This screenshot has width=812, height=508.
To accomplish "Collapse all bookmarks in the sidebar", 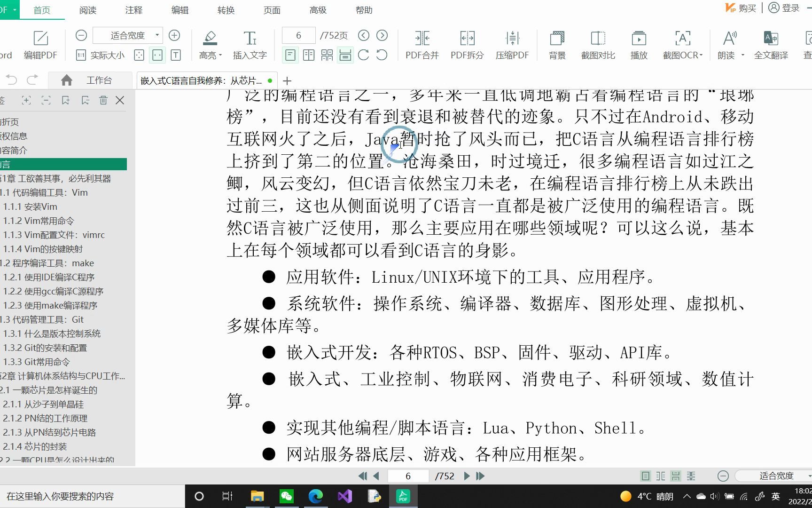I will click(x=46, y=100).
